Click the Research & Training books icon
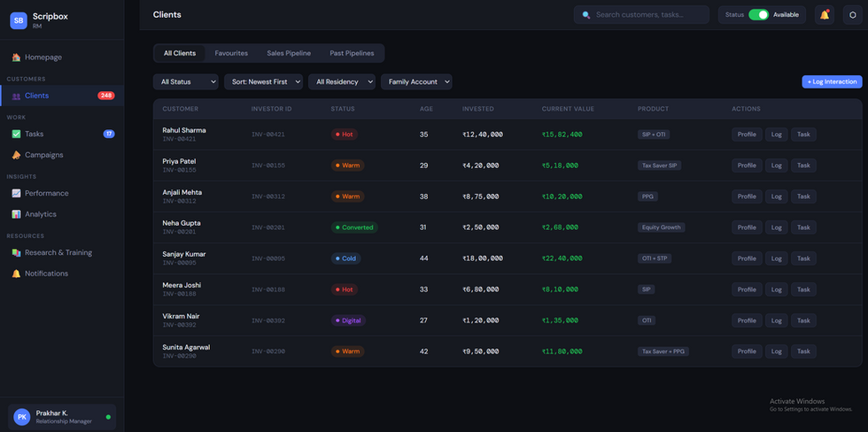This screenshot has width=868, height=432. (x=16, y=253)
